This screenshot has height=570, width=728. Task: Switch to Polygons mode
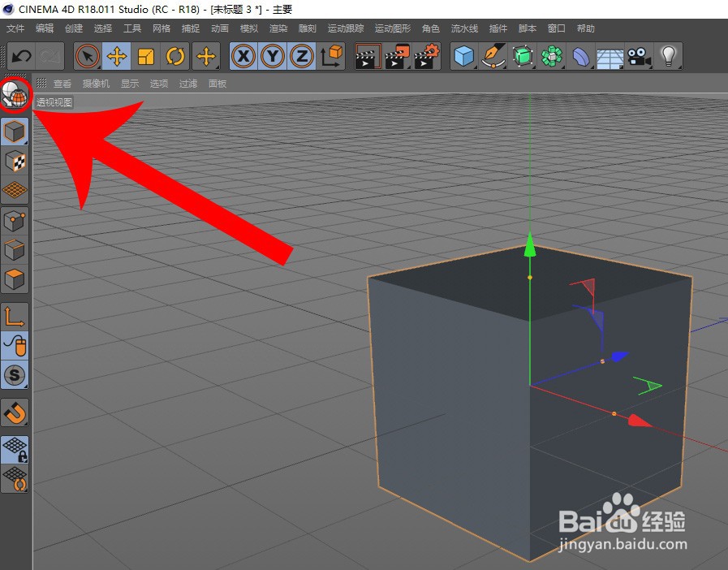(15, 279)
